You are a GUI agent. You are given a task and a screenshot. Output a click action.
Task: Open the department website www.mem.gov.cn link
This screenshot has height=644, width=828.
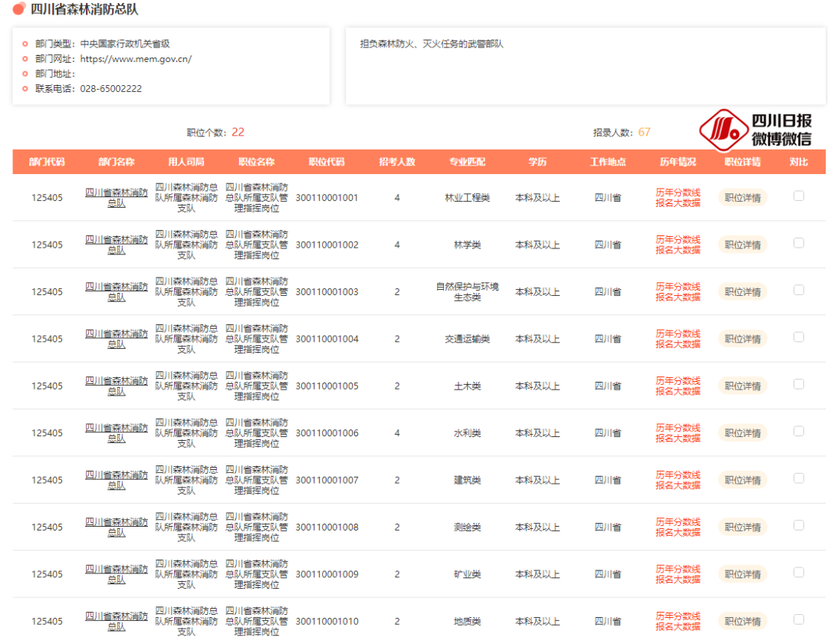[x=136, y=59]
